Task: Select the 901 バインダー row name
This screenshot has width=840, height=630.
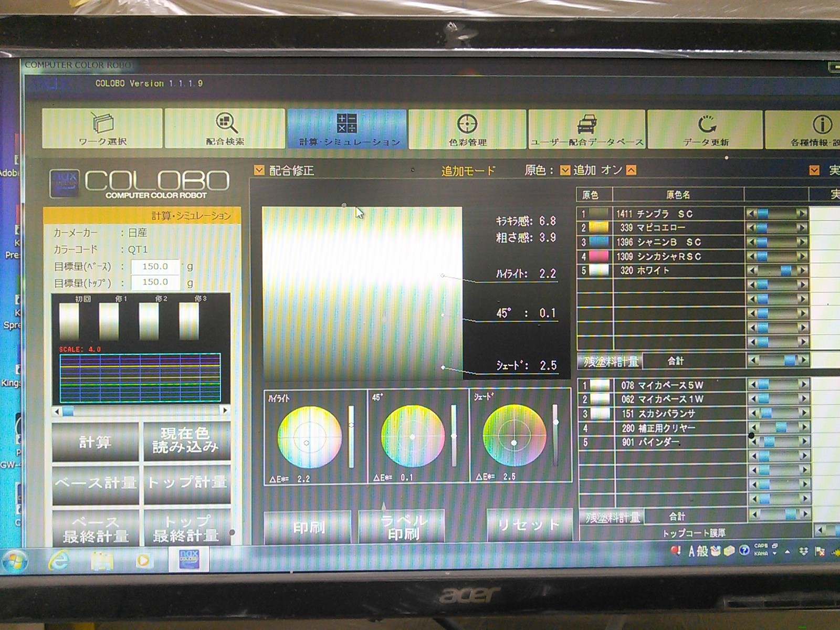Action: pos(651,442)
